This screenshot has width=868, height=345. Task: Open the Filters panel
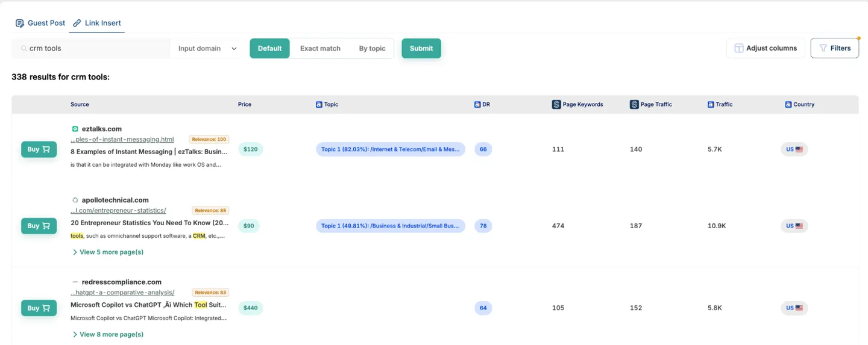pos(834,48)
